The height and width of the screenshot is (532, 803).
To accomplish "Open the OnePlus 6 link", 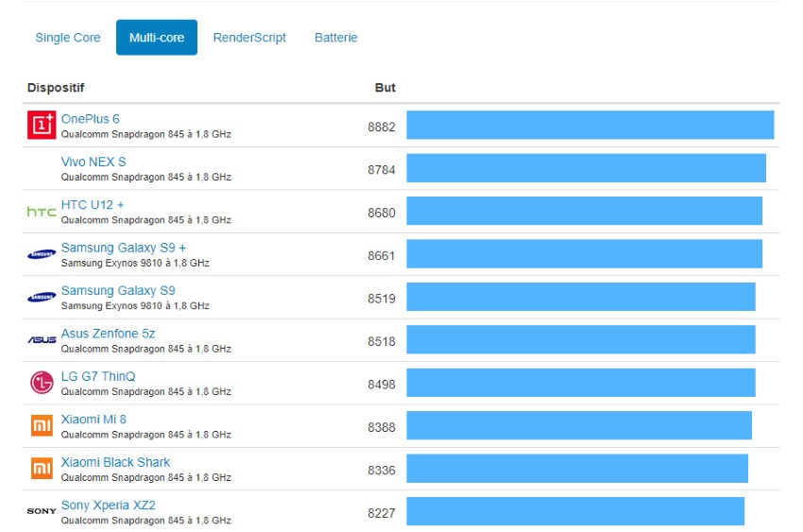I will (x=90, y=119).
